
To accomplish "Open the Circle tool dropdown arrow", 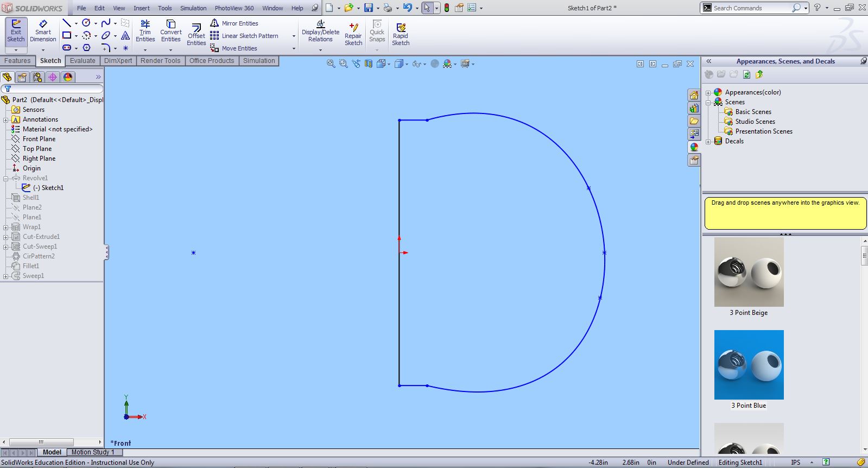I will [x=95, y=23].
